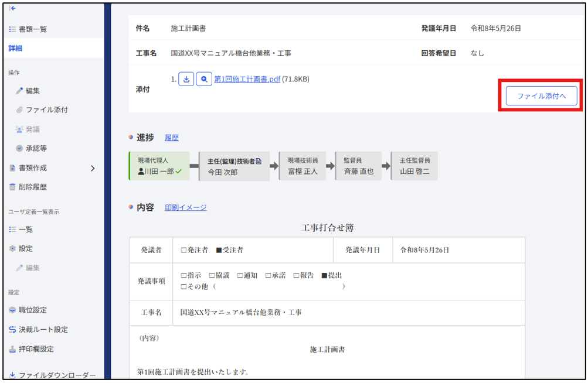Click the pencil icon beside 編集 under 操作
This screenshot has width=588, height=383.
(x=19, y=91)
